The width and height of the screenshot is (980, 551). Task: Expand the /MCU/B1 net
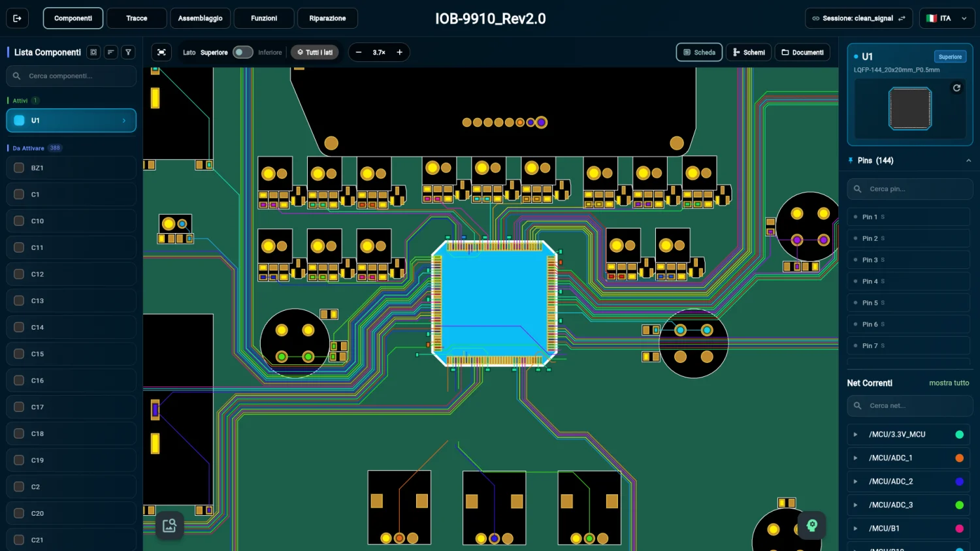coord(855,529)
